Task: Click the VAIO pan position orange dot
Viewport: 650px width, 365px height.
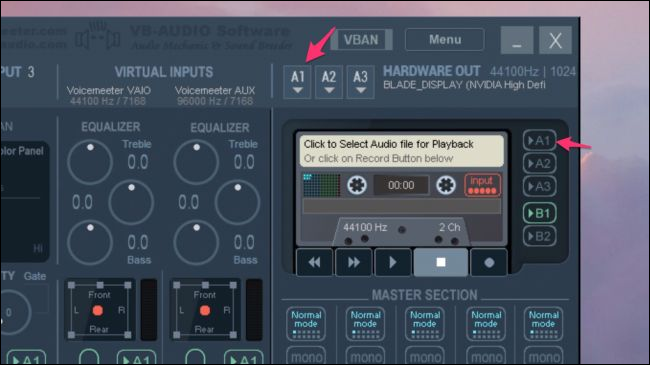Action: [x=98, y=310]
